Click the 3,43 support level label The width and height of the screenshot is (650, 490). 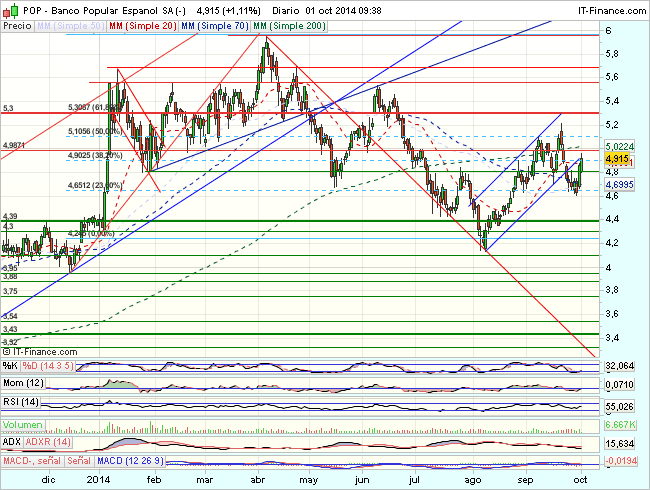(x=10, y=329)
